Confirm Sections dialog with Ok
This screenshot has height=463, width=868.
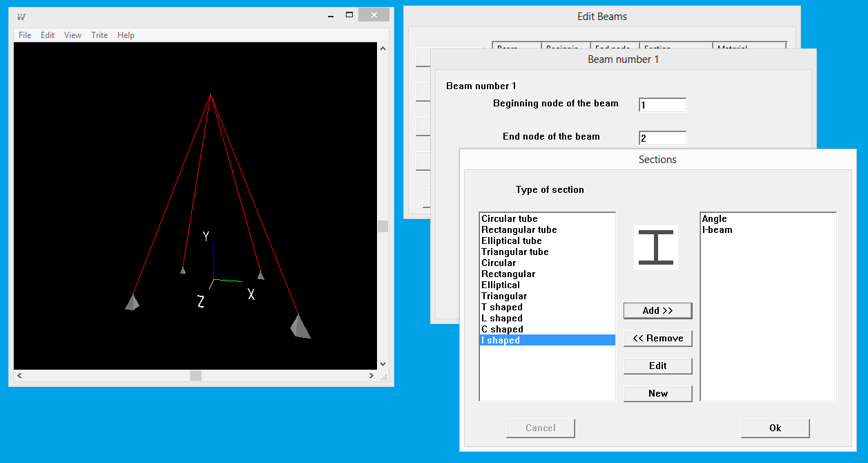775,428
